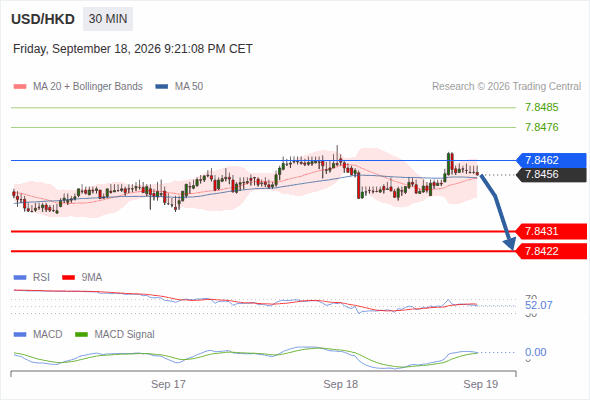Image resolution: width=590 pixels, height=400 pixels.
Task: Click the 30 MIN timeframe badge
Action: (x=108, y=19)
